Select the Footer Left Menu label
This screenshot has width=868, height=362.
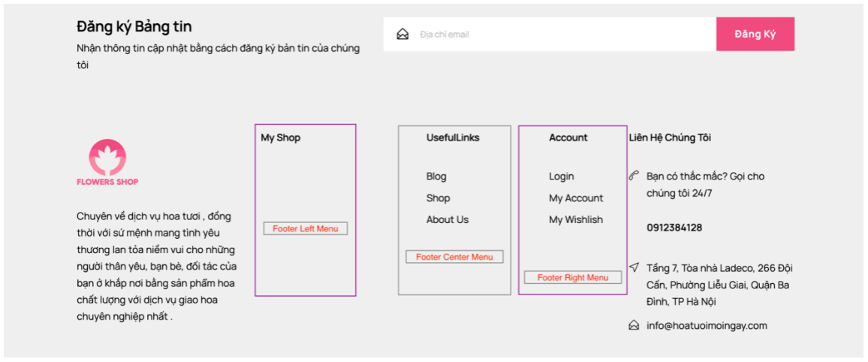click(x=305, y=229)
